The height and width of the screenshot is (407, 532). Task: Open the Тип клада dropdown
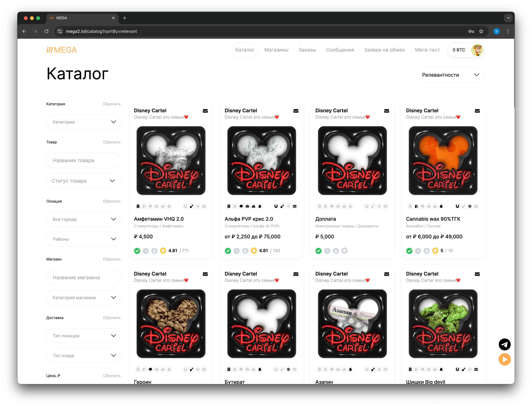pyautogui.click(x=83, y=355)
